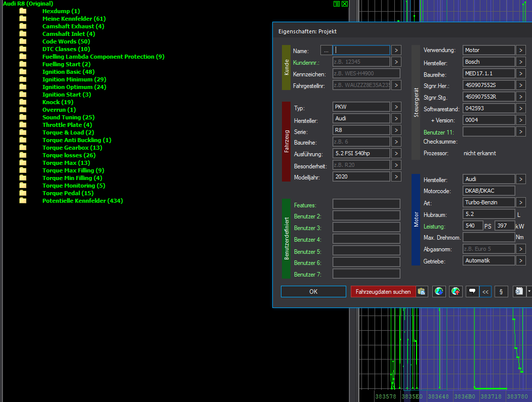The width and height of the screenshot is (532, 402).
Task: Close the Audi R8 project tree panel
Action: (x=345, y=4)
